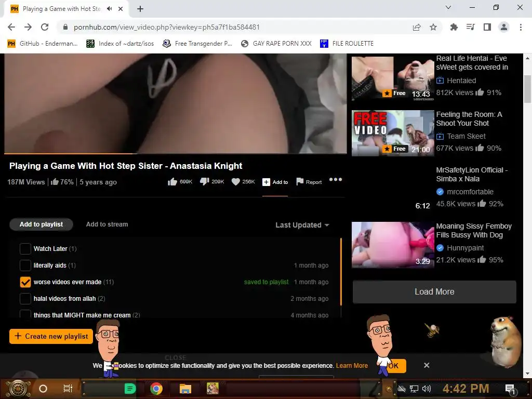Open the mrcomfortable channel link
Viewport: 532px width, 399px height.
[470, 192]
